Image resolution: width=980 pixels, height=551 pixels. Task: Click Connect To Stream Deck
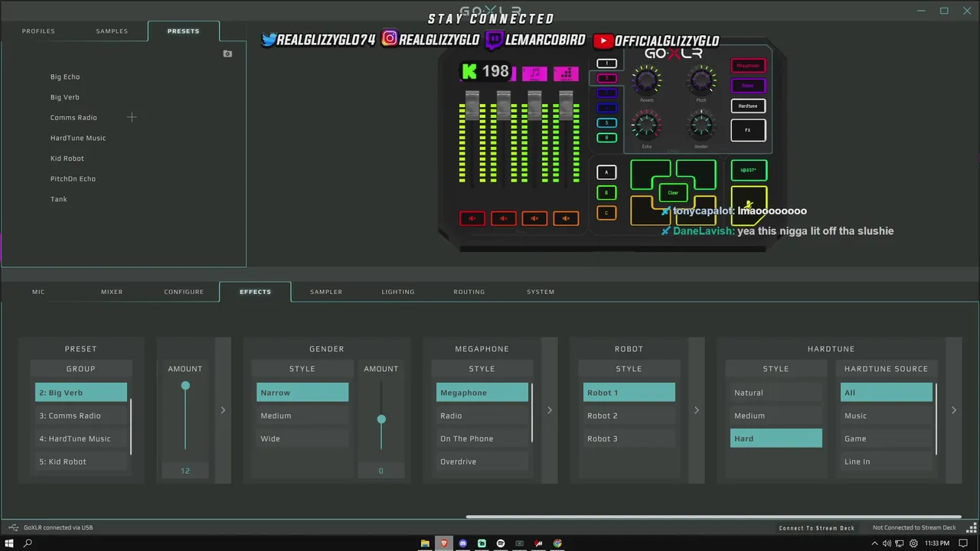click(x=816, y=528)
